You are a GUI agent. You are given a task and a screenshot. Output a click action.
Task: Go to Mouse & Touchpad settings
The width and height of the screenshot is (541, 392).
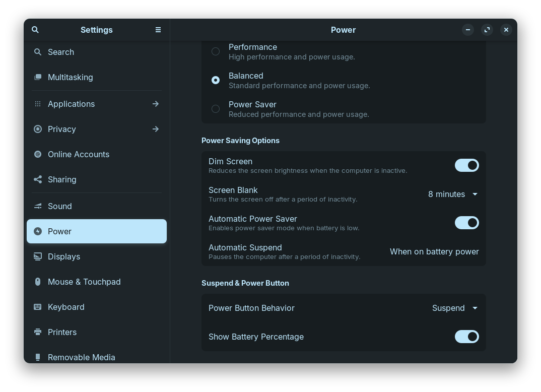pyautogui.click(x=97, y=282)
